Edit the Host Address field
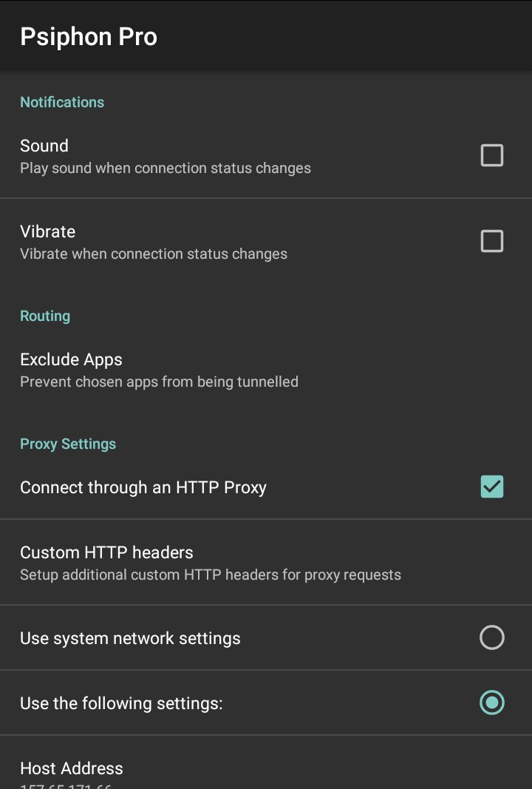This screenshot has height=789, width=532. coord(72,769)
